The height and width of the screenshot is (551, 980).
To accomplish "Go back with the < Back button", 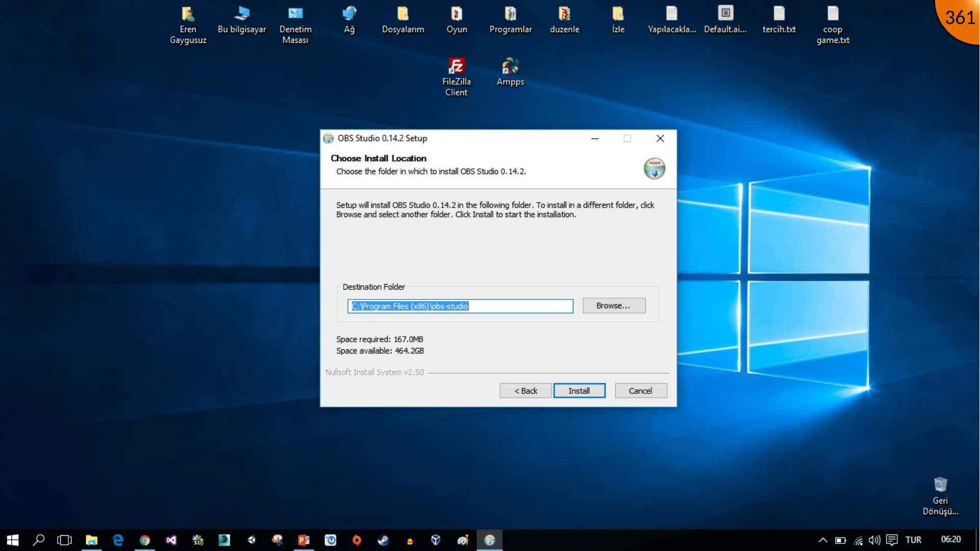I will [525, 391].
